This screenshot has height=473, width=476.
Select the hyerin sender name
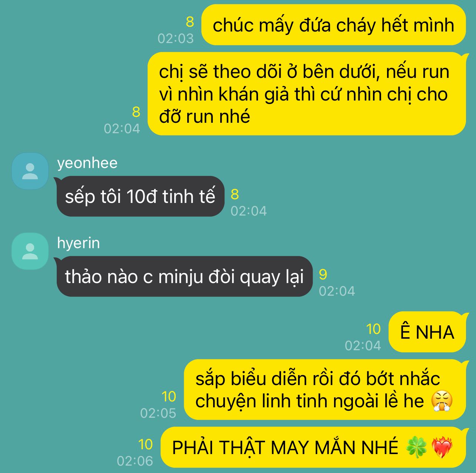(78, 243)
